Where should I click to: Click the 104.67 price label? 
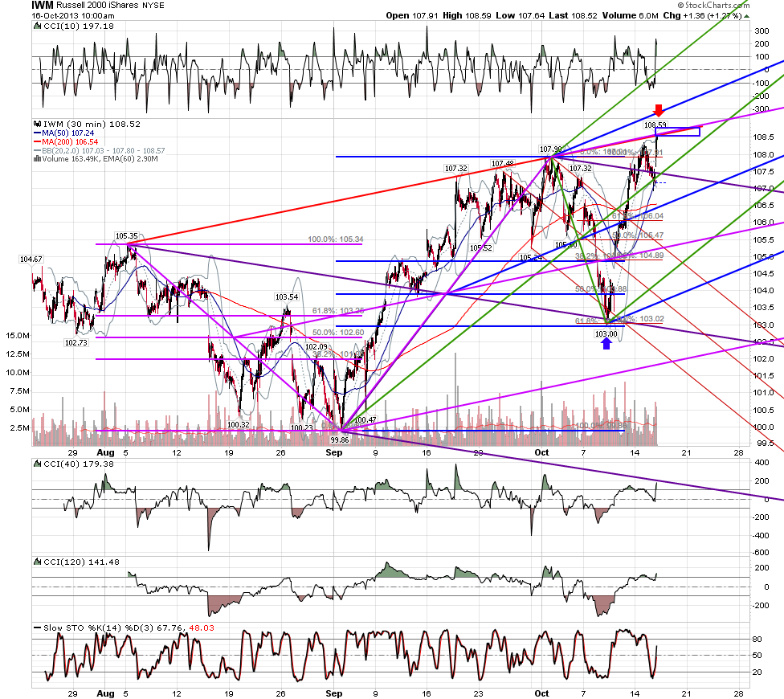[x=31, y=259]
